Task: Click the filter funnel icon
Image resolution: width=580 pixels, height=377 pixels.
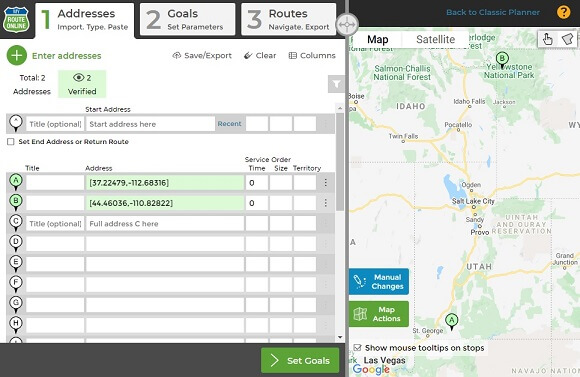Action: pos(336,84)
